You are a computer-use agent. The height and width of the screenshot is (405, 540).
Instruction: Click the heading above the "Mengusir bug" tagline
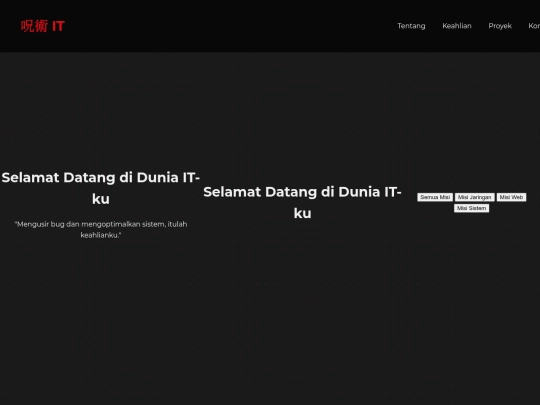(101, 188)
